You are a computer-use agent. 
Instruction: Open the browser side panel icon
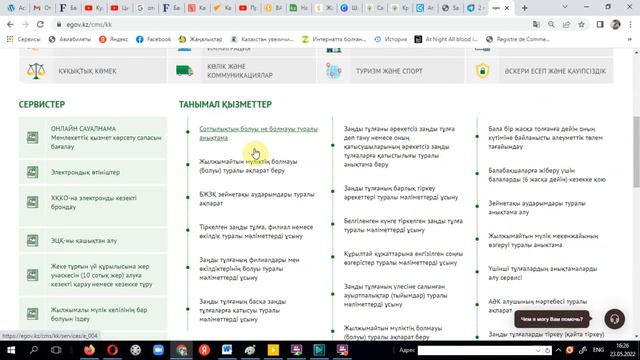600,24
